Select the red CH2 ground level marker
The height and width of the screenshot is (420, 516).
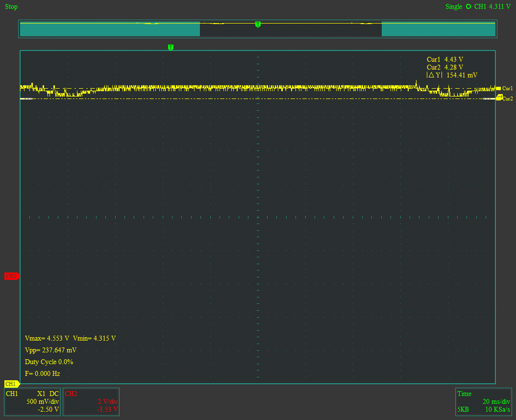click(12, 276)
